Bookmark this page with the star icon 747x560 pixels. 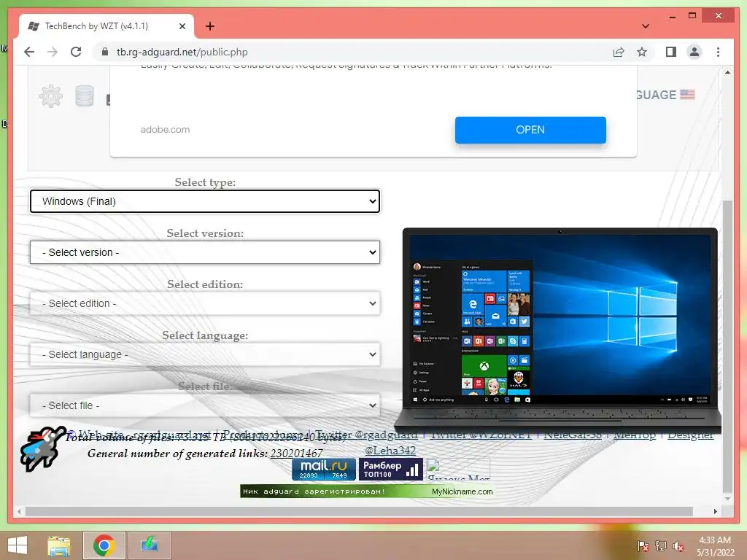[x=642, y=52]
